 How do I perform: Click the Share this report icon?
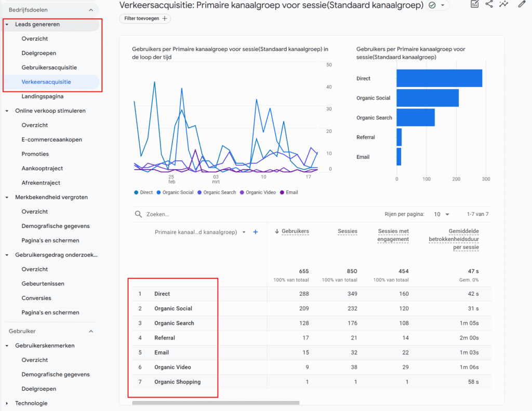[x=489, y=4]
